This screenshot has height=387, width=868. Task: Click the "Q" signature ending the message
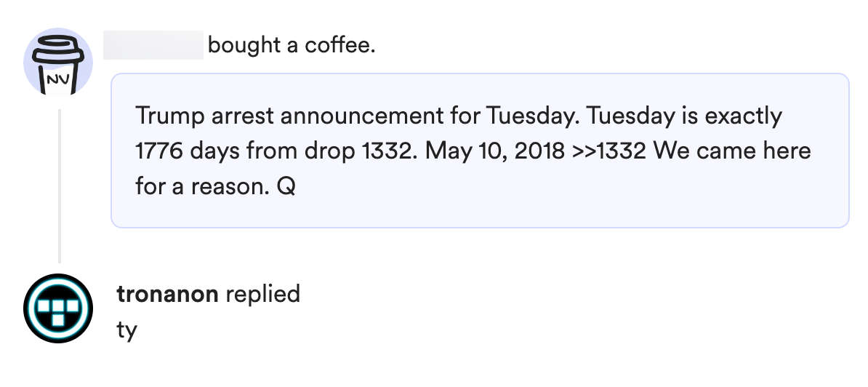click(x=286, y=187)
